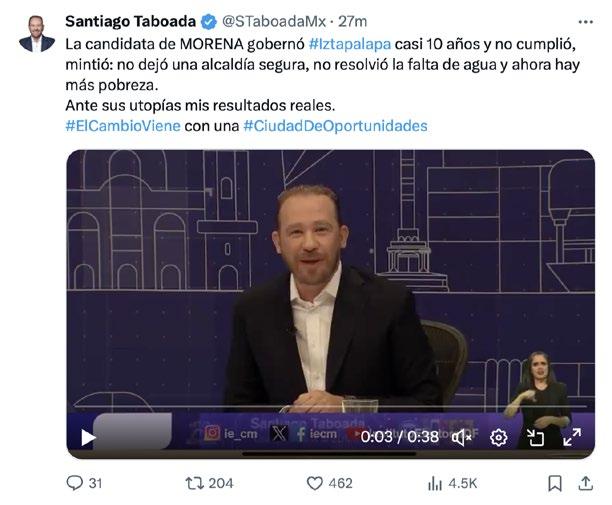Expand video to fullscreen
The image size is (612, 505).
tap(572, 437)
